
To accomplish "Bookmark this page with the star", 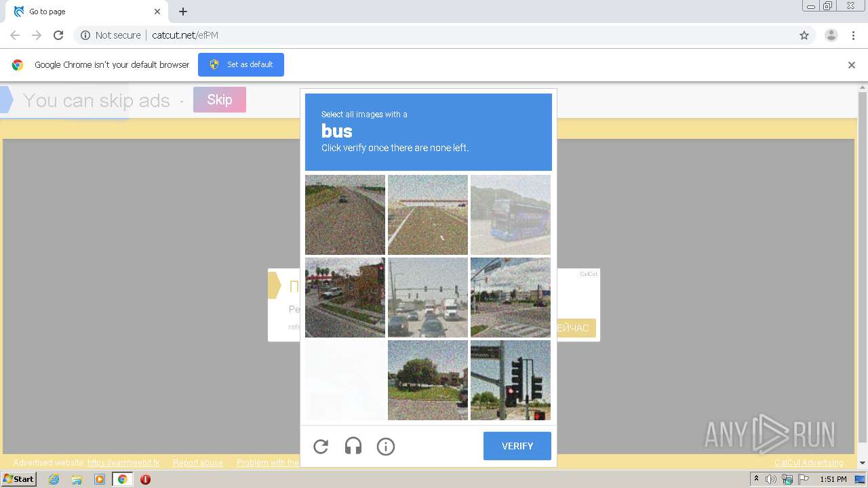I will pyautogui.click(x=804, y=35).
